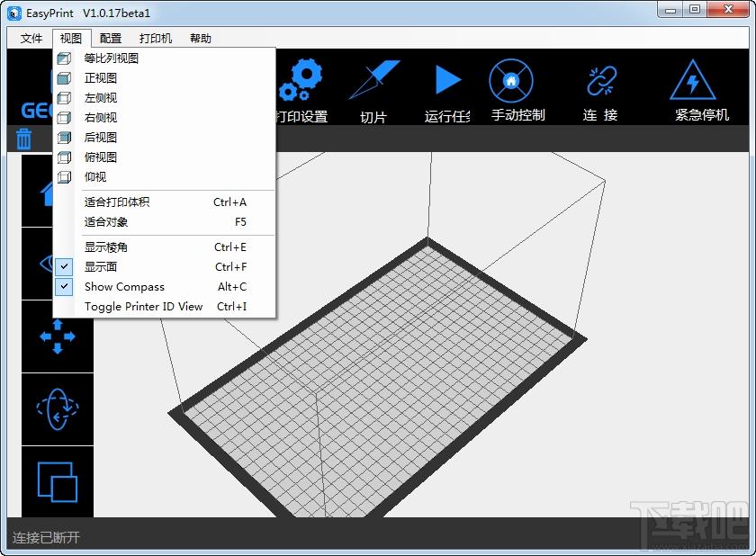756x556 pixels.
Task: Click the top view cube icon
Action: (64, 157)
